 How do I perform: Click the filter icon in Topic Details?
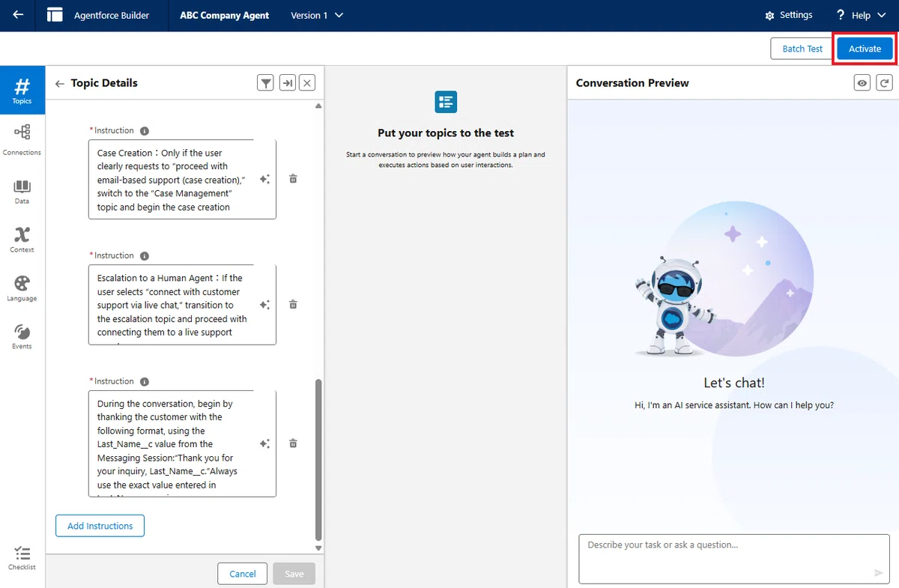click(x=265, y=83)
